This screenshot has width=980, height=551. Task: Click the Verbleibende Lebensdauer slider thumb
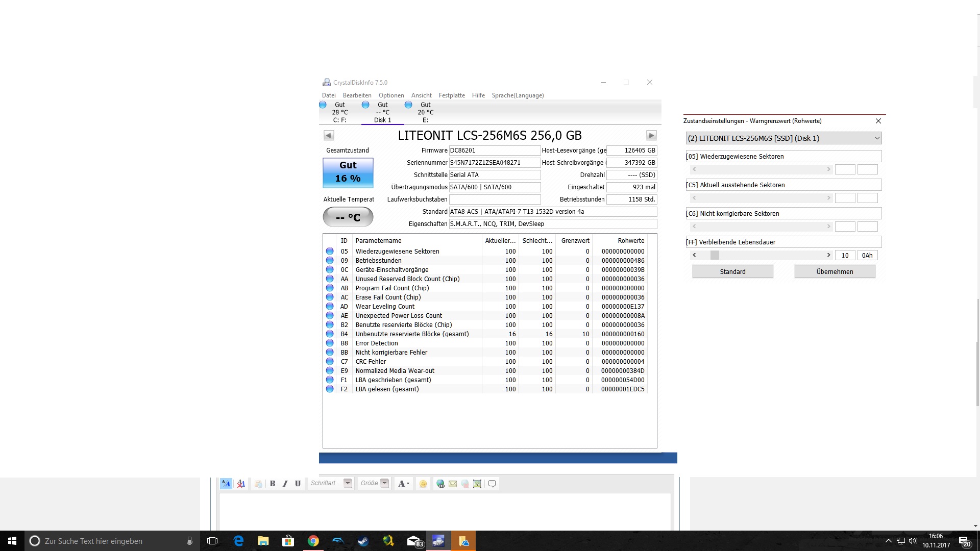pyautogui.click(x=715, y=255)
